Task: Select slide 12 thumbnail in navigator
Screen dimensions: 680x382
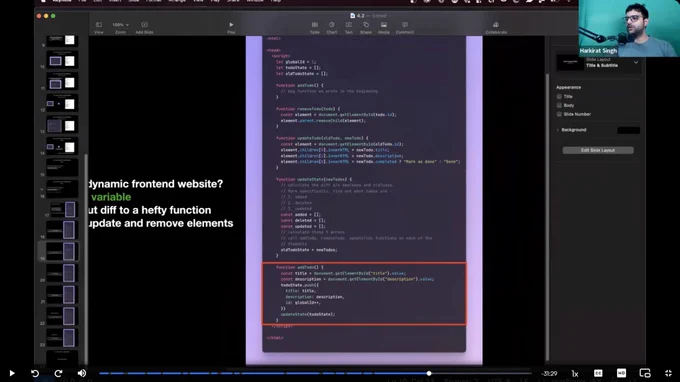Action: [x=61, y=104]
